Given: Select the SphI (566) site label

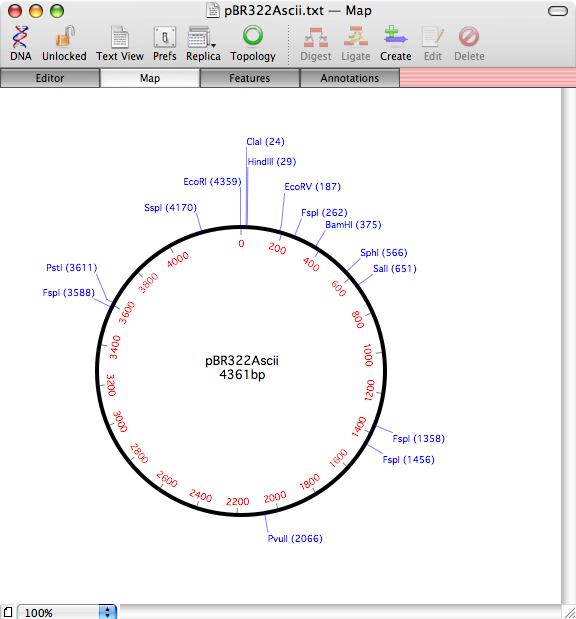Looking at the screenshot, I should [384, 253].
